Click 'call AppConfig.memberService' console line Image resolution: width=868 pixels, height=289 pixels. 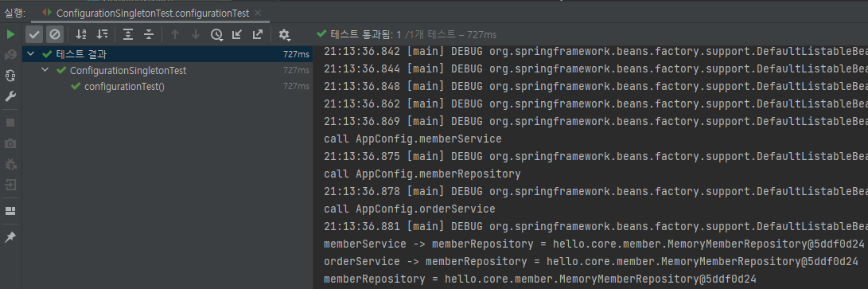pos(413,139)
